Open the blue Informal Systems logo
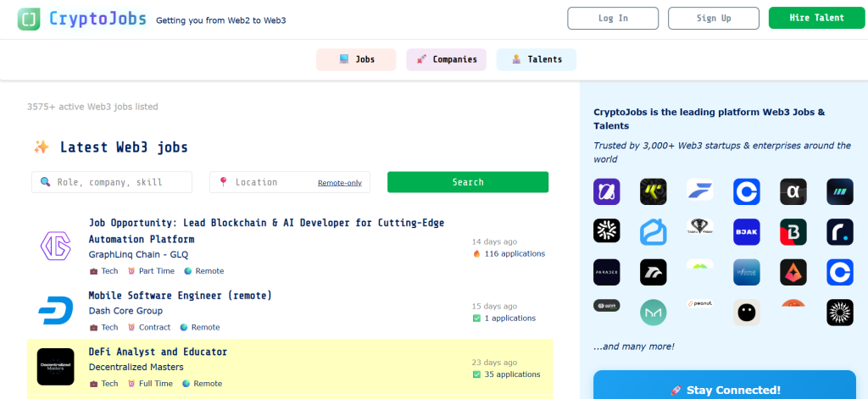 747,272
